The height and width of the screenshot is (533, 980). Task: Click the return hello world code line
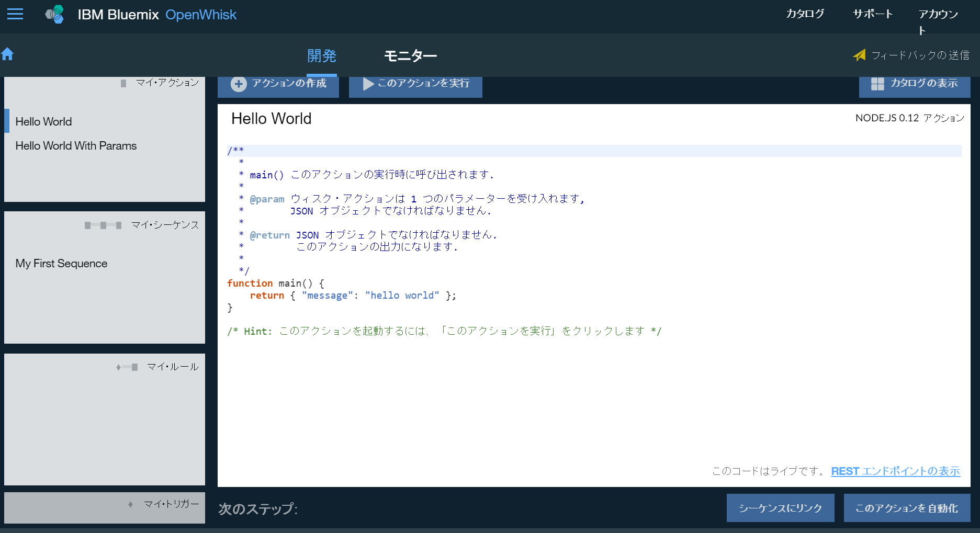(353, 296)
